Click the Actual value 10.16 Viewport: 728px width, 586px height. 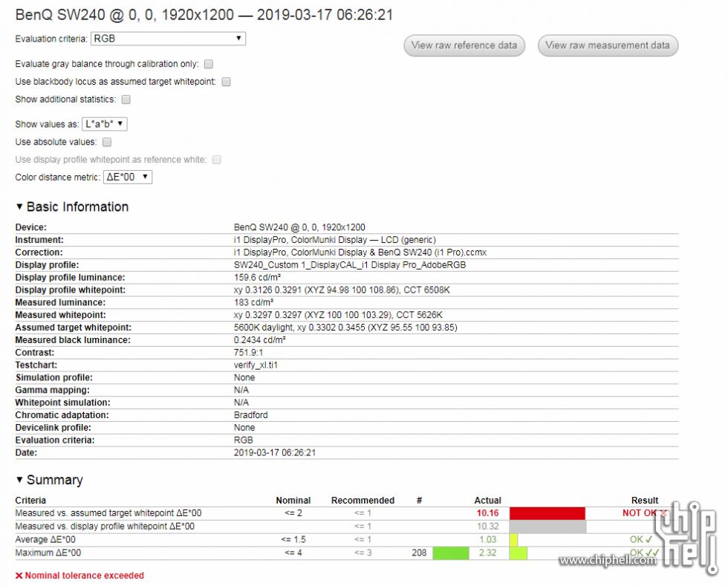(487, 513)
